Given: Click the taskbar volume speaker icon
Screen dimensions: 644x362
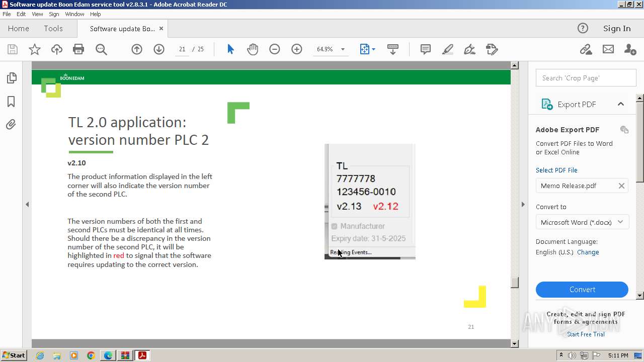Looking at the screenshot, I should point(572,355).
